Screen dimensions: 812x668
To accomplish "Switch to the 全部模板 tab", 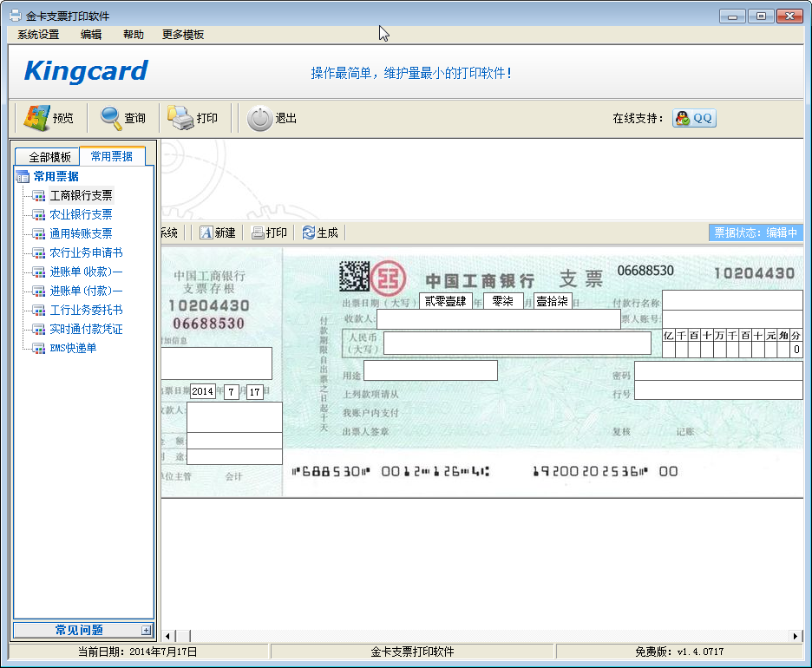I will pyautogui.click(x=49, y=157).
